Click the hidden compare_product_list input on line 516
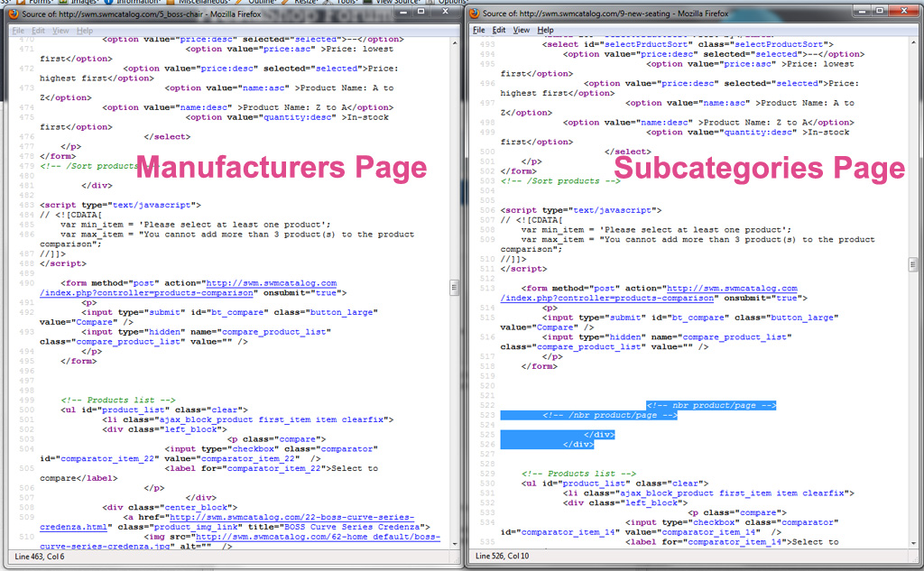924x571 pixels. tap(646, 342)
